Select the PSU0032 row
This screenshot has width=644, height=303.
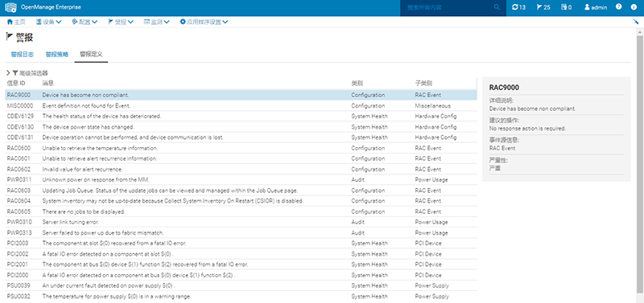point(241,297)
